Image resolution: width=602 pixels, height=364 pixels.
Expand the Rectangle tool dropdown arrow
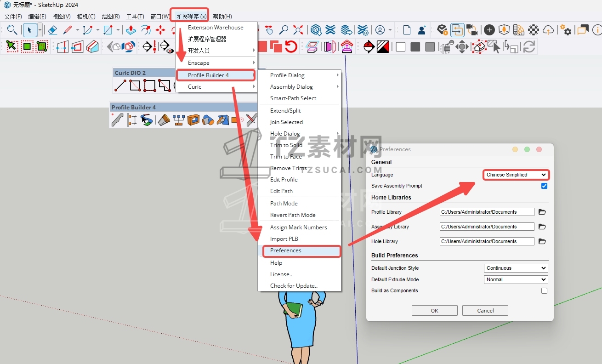118,30
